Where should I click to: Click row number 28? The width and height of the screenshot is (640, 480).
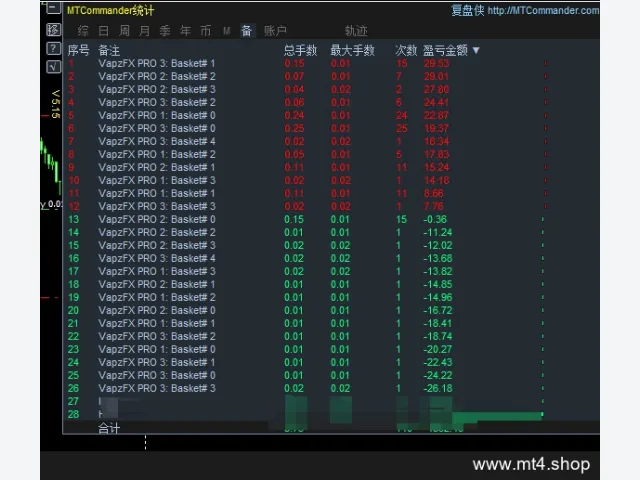point(73,414)
